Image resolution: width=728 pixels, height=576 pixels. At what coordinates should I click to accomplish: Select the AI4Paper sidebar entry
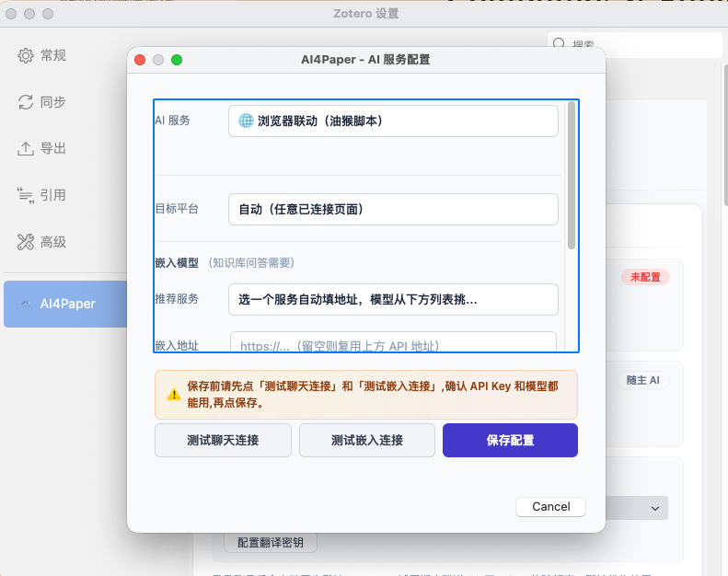65,304
